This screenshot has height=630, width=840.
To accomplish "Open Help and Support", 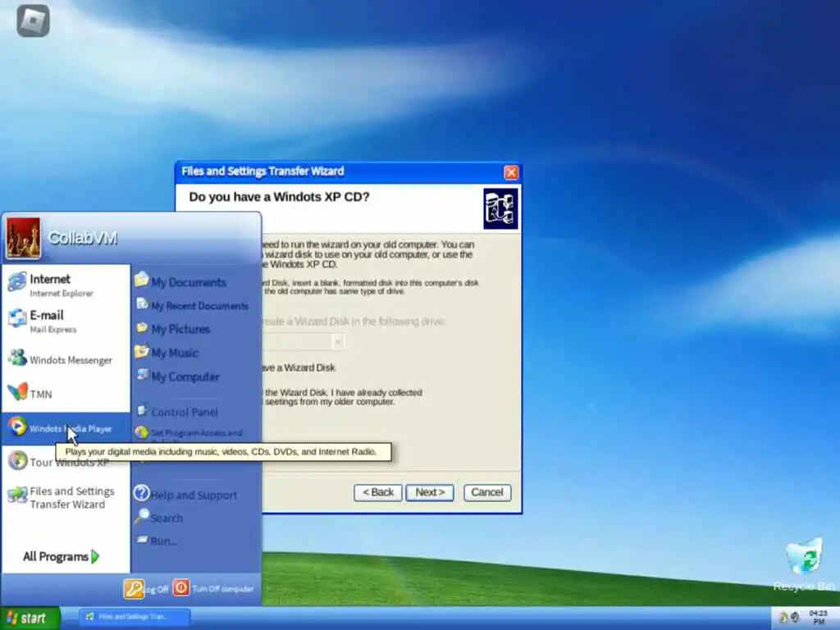I will tap(185, 494).
